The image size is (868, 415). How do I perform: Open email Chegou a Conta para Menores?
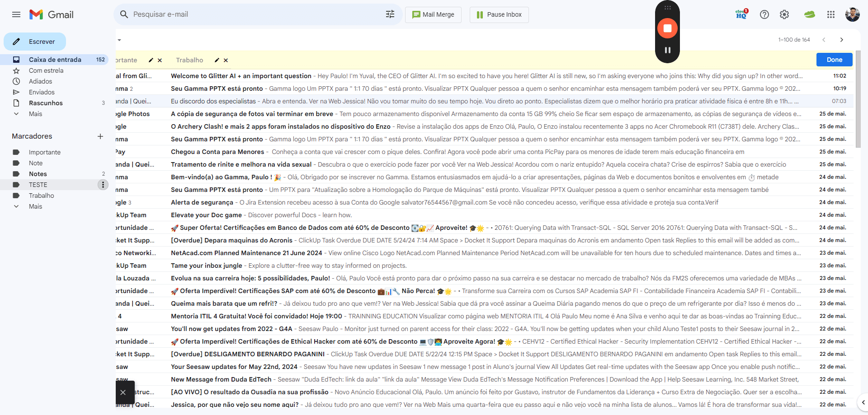pyautogui.click(x=485, y=152)
